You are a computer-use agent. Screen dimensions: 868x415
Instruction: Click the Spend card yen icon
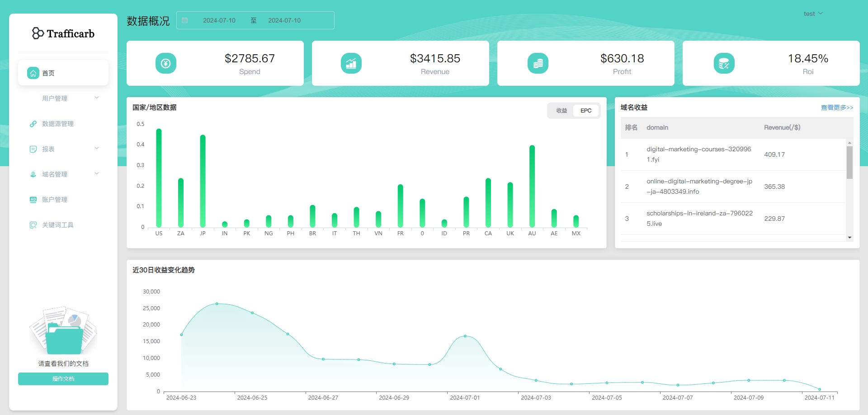[166, 63]
